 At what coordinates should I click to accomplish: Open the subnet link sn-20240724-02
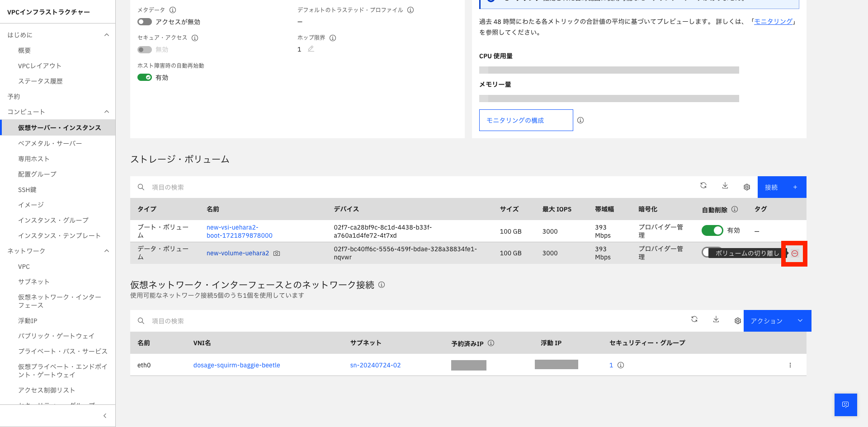point(375,365)
